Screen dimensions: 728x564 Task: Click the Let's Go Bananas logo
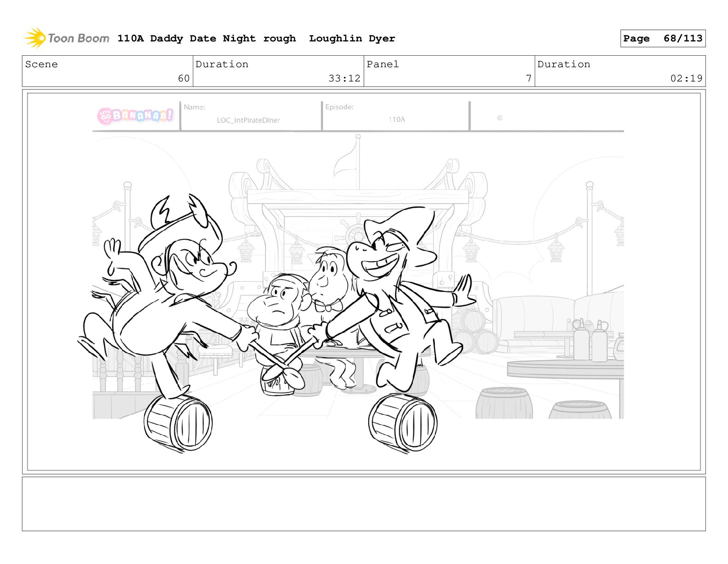pos(136,115)
